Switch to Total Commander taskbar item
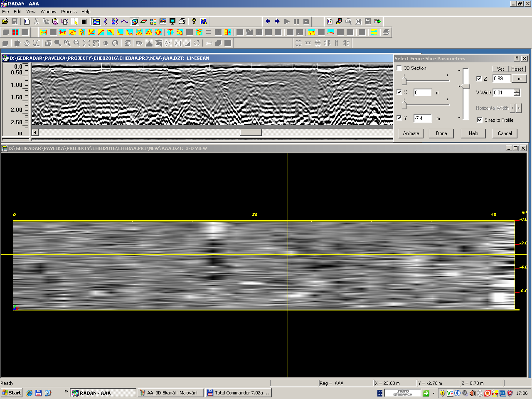Screen dimensions: 532x399 238,393
